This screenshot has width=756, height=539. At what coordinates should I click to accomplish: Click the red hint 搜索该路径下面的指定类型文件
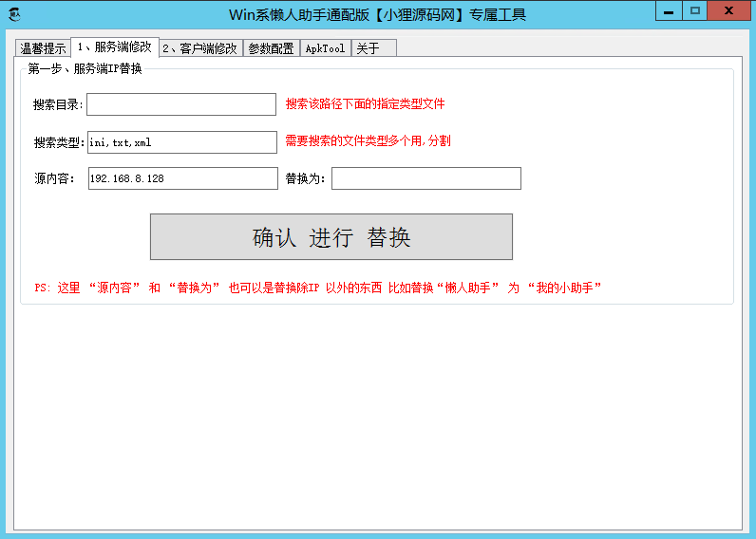click(365, 104)
